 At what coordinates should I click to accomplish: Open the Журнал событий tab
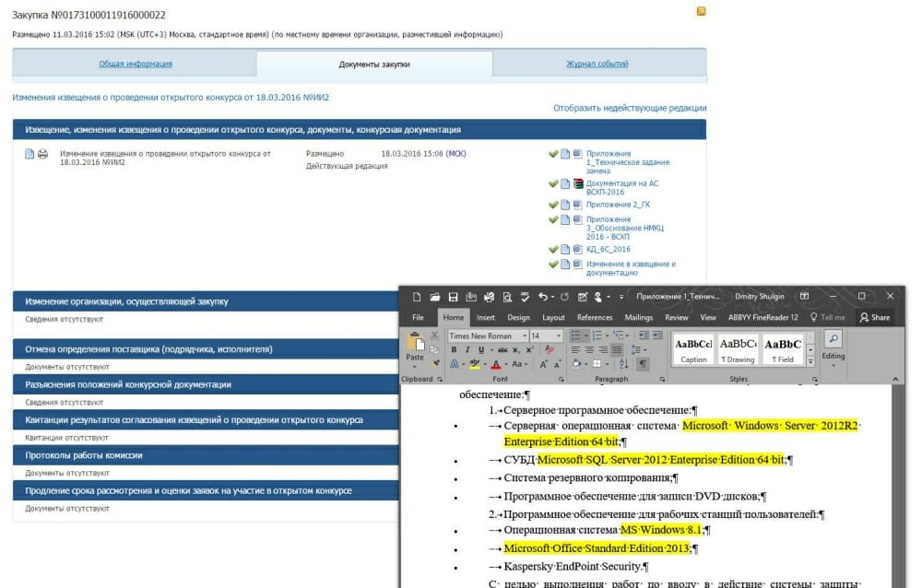point(597,64)
